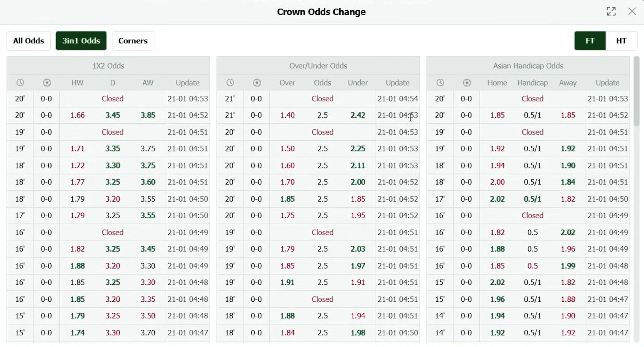Click the soccer ball icon in Asian Handicap
644x347 pixels.
[467, 83]
